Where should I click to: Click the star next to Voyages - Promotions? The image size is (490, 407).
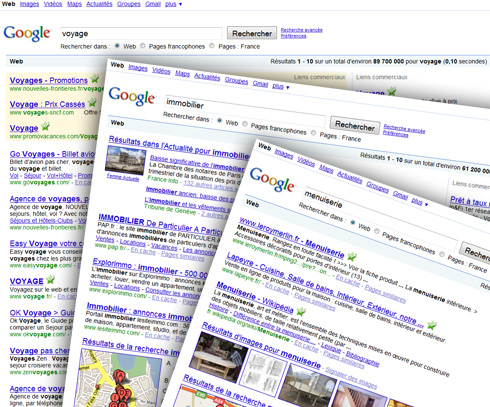(95, 79)
